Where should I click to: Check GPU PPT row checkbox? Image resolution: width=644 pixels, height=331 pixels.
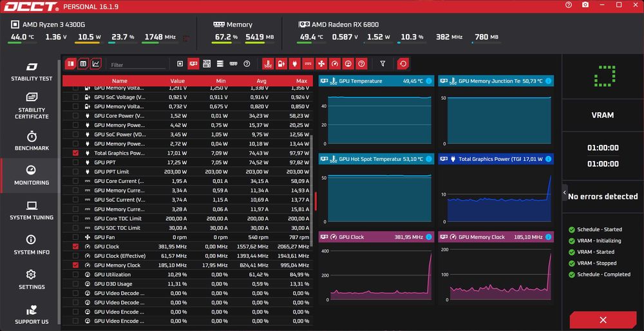(x=75, y=162)
